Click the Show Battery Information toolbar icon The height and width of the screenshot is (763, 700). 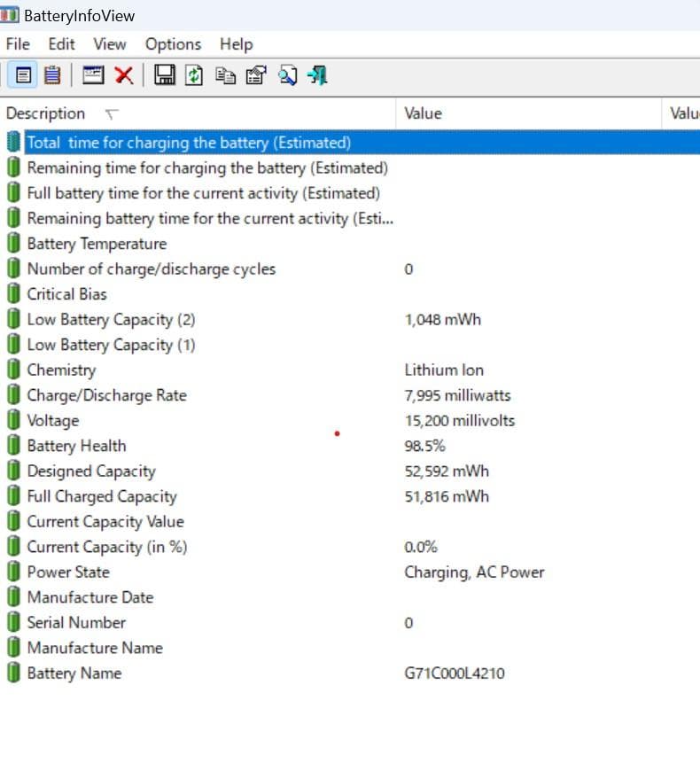coord(24,75)
